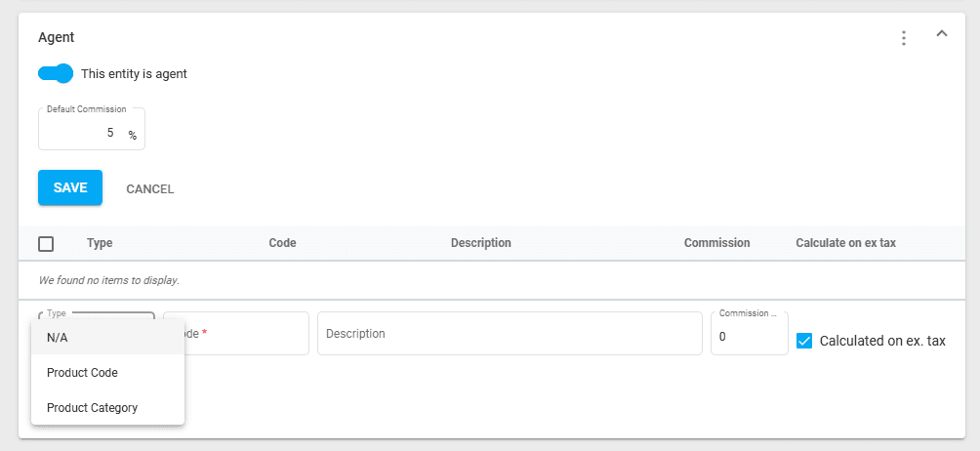Viewport: 980px width, 451px height.
Task: Toggle the "This entity is agent" switch
Action: click(x=56, y=73)
